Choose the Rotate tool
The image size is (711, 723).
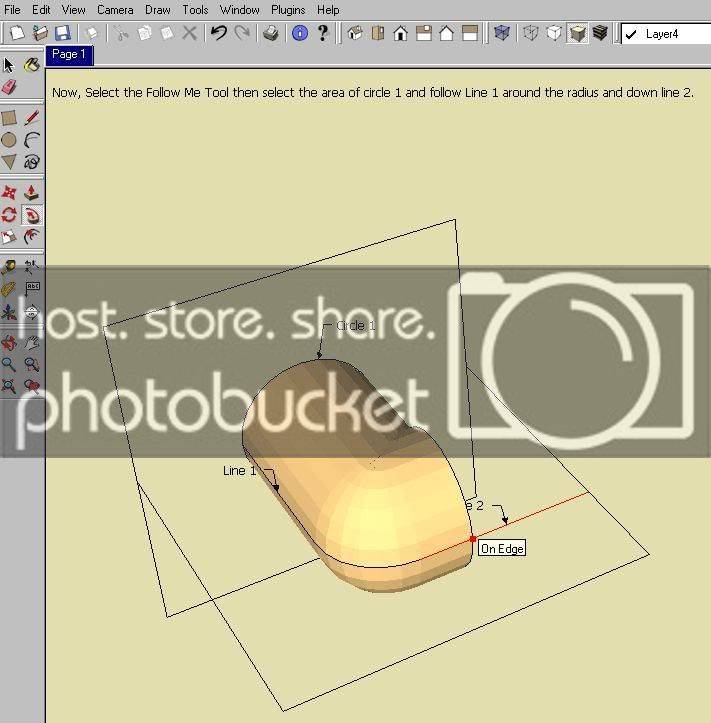coord(9,215)
